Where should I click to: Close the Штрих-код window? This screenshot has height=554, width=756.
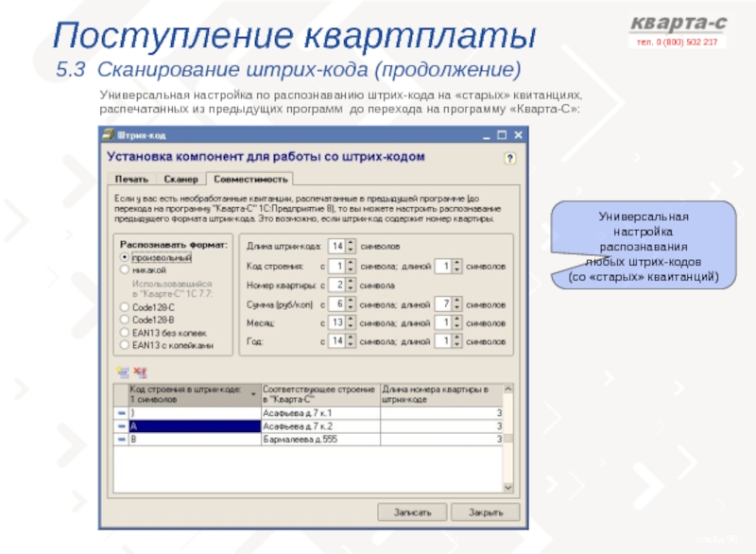click(518, 135)
